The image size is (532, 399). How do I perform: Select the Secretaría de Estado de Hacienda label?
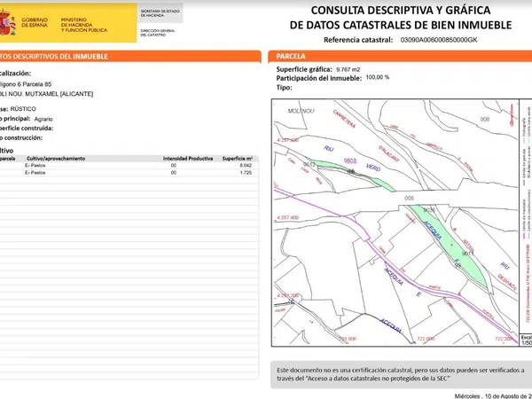coord(161,12)
